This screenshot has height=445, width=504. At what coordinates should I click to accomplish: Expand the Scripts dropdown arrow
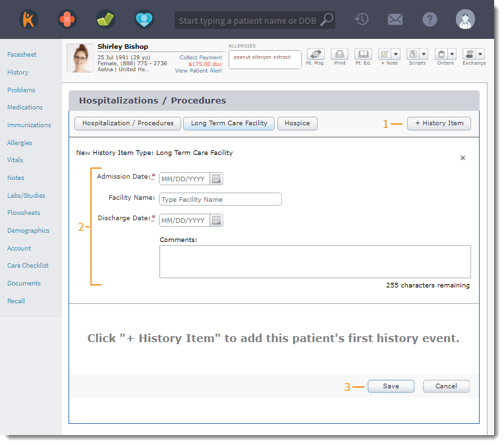(424, 54)
